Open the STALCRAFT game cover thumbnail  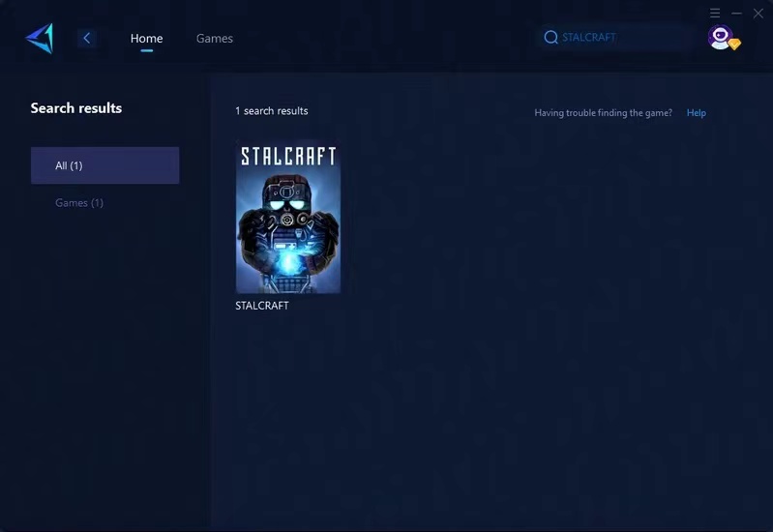[x=288, y=217]
